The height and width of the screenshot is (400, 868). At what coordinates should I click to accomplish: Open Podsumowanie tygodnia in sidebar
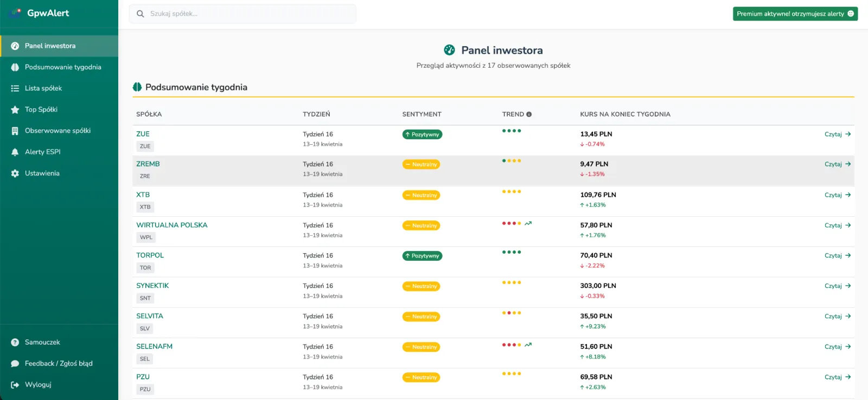click(x=63, y=67)
